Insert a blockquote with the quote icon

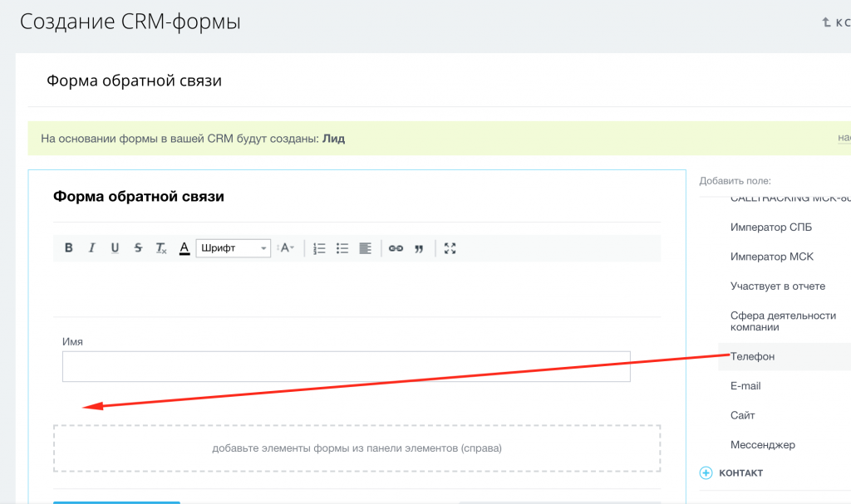tap(419, 247)
